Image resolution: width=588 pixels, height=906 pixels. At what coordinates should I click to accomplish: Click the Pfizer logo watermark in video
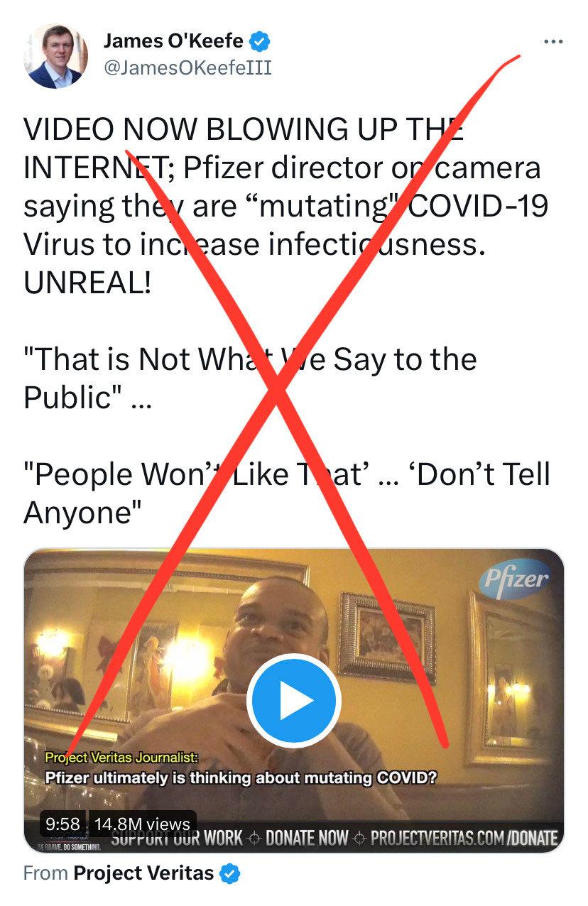click(x=516, y=579)
